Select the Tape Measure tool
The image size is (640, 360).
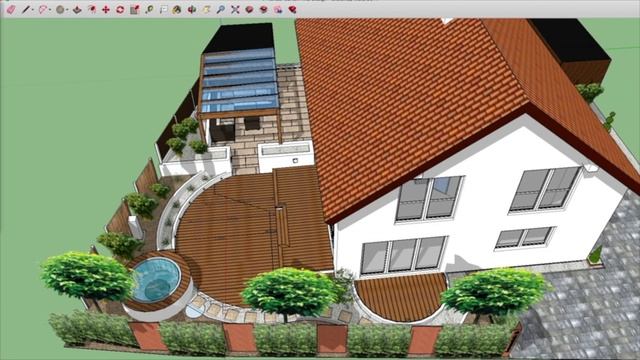click(x=149, y=9)
